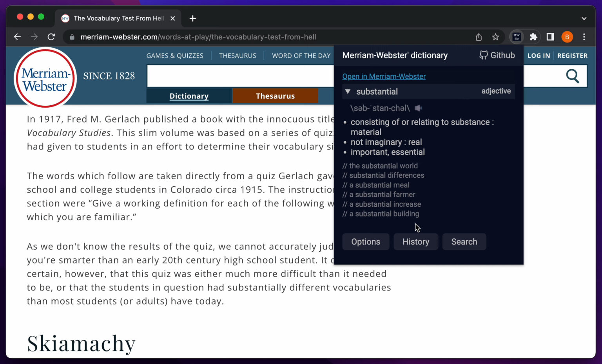
Task: Open a new browser tab
Action: point(192,18)
